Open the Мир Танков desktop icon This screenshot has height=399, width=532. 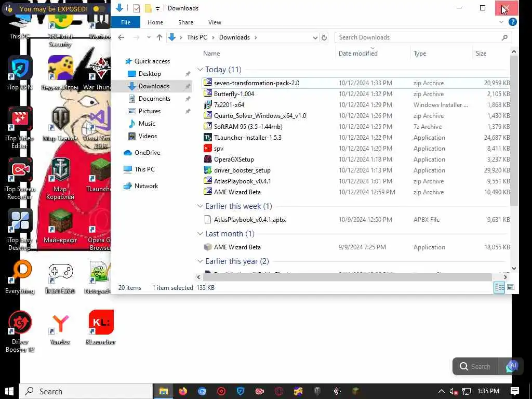(x=60, y=124)
